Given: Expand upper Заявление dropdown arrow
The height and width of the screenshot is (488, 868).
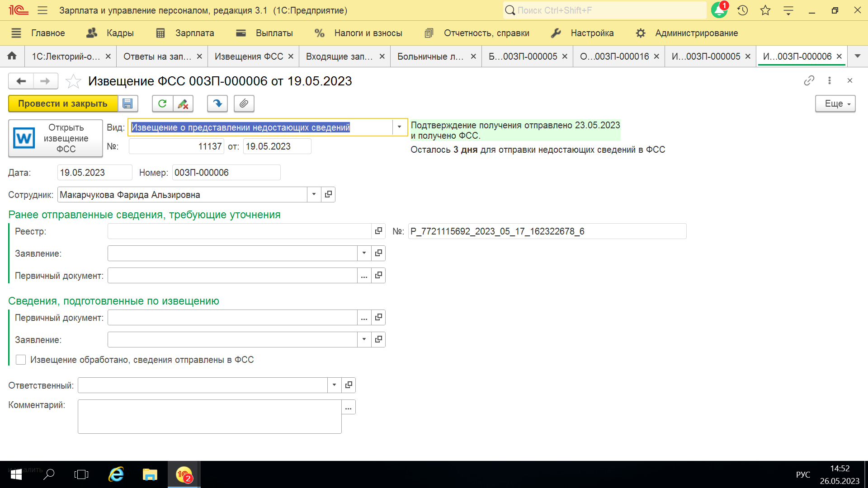Looking at the screenshot, I should coord(364,253).
